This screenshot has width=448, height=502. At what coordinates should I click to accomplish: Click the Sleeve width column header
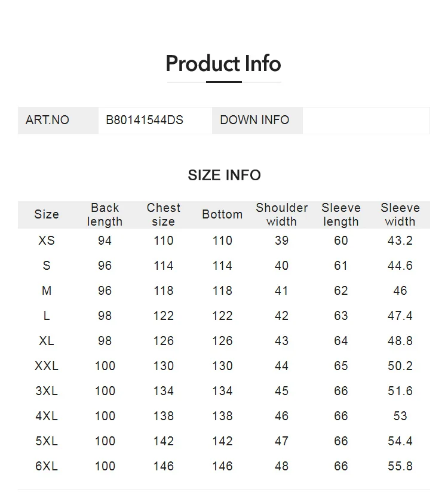400,215
